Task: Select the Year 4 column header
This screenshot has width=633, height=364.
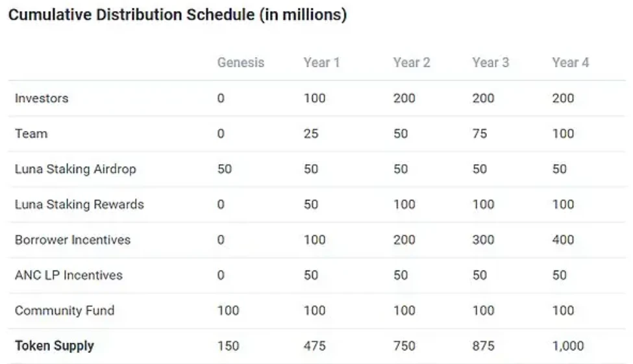Action: coord(571,63)
